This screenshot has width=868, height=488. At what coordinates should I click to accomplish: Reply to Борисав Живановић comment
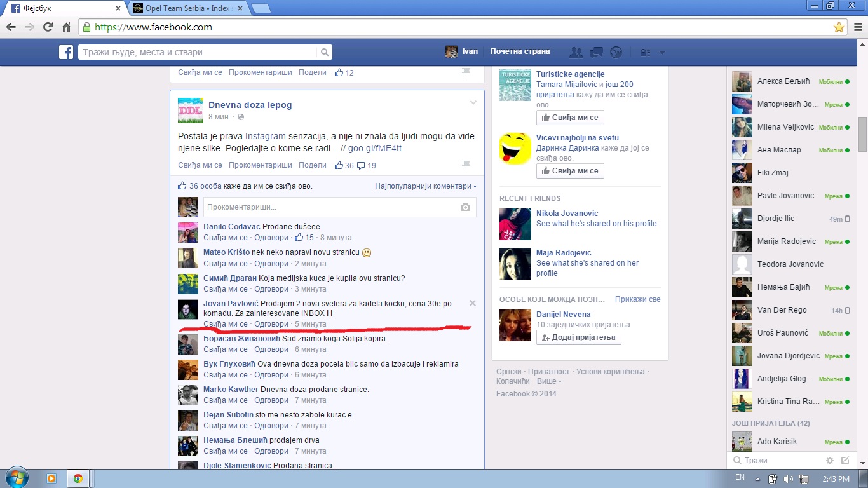pos(271,349)
